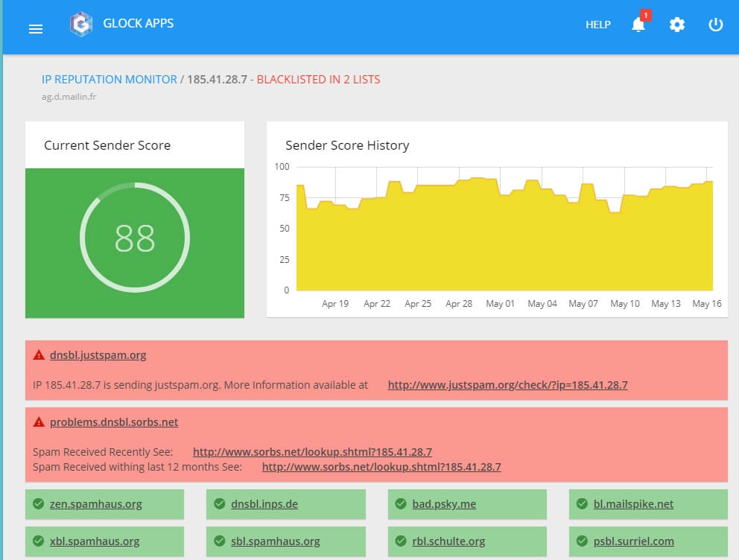Open the notifications bell
This screenshot has width=739, height=560.
[638, 25]
